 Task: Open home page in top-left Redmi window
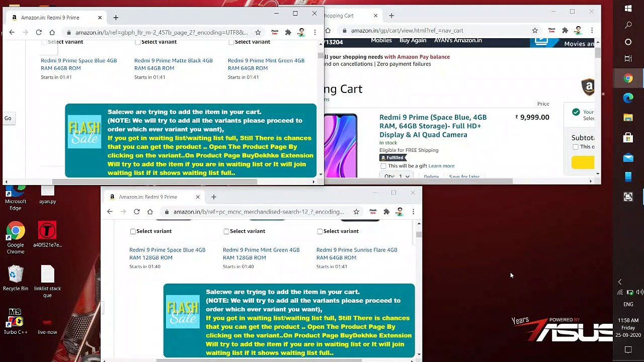pos(52,32)
